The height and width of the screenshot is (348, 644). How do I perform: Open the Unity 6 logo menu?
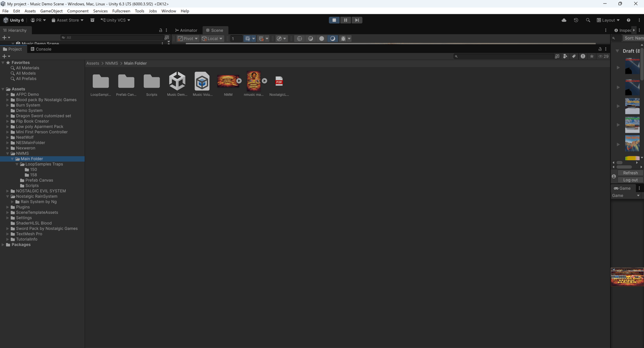[x=13, y=20]
